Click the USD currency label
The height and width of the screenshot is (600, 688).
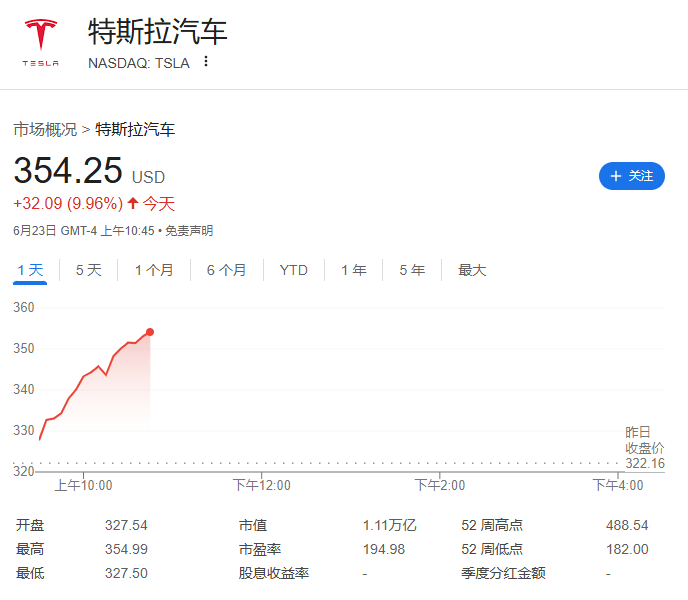point(148,177)
